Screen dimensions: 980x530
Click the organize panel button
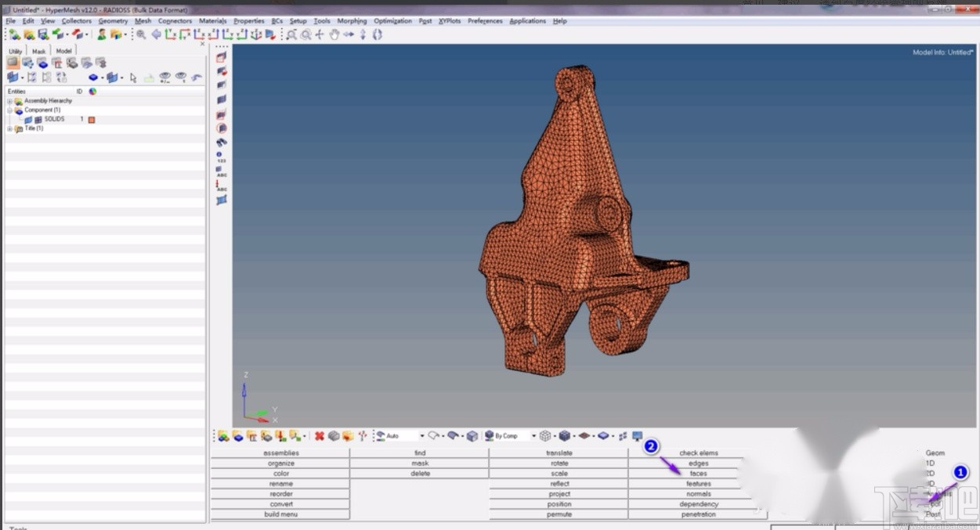281,463
